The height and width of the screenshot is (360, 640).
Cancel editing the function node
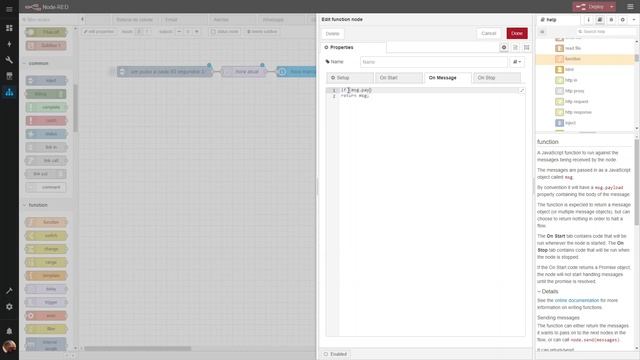pyautogui.click(x=488, y=33)
